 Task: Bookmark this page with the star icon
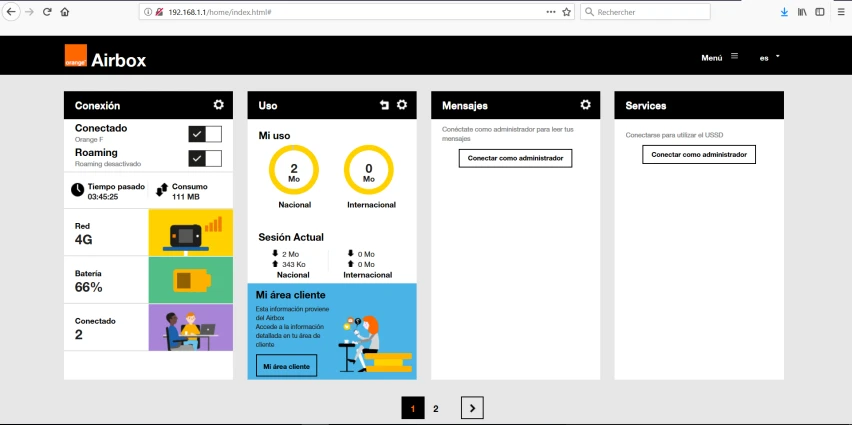(x=566, y=12)
